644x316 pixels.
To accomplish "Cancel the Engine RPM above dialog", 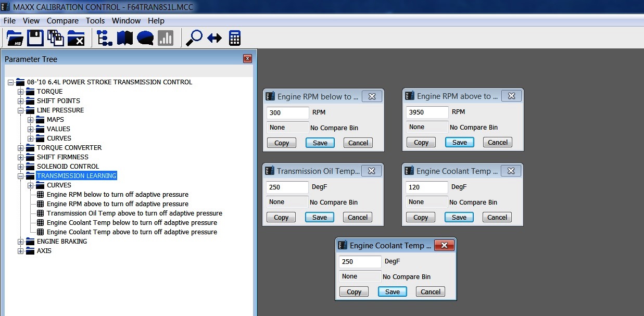I will pos(498,142).
